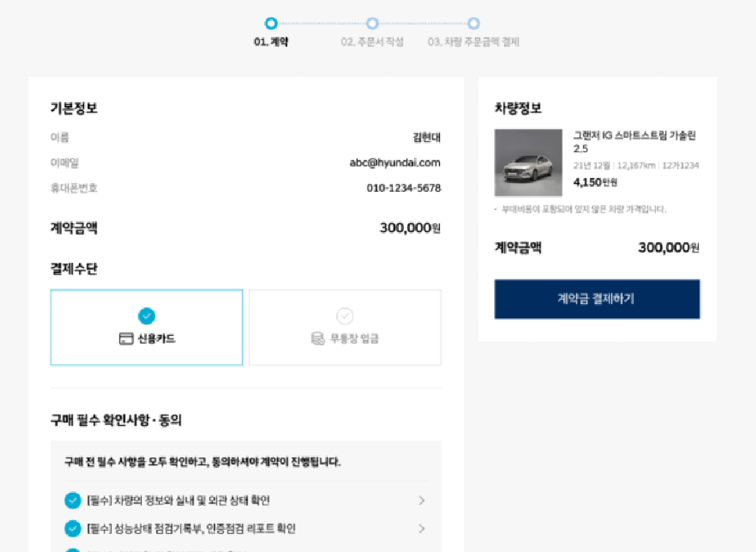This screenshot has width=756, height=552.
Task: Click the step circle for 02. 주문서 작성
Action: [370, 22]
